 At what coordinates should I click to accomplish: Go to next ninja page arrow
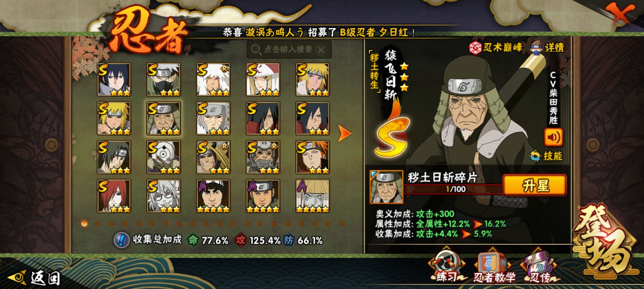[344, 133]
